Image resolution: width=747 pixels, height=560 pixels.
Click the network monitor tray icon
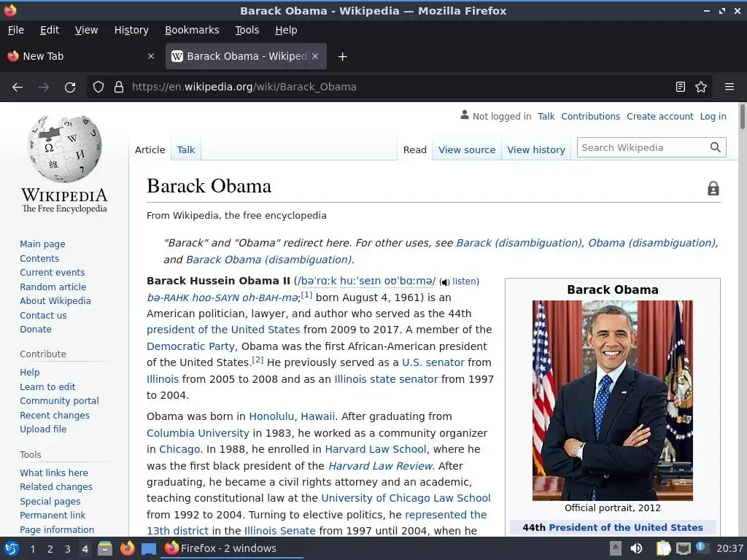click(683, 548)
